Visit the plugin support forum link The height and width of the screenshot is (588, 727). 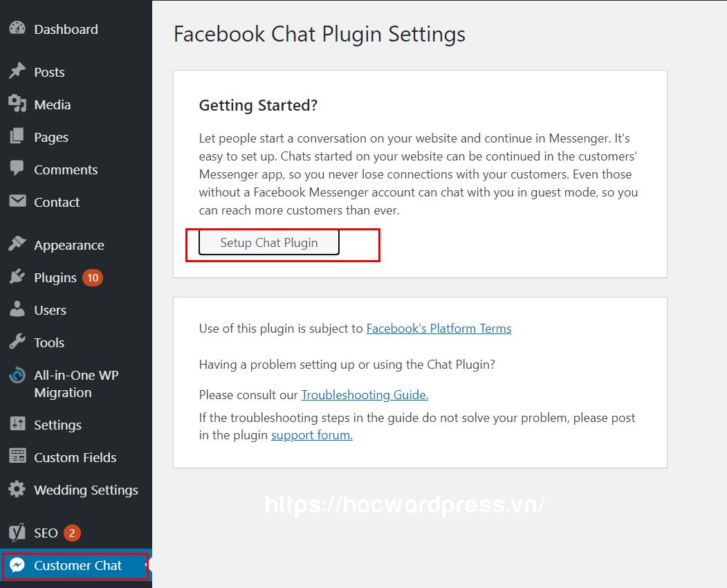312,435
